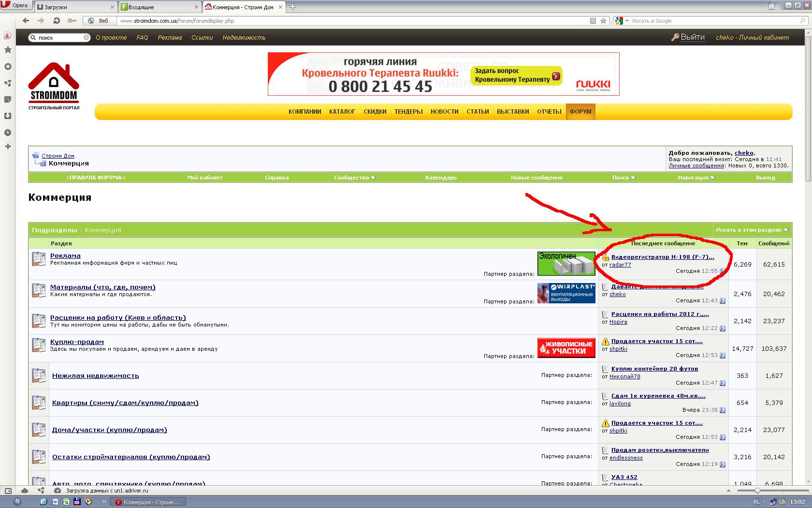Click Строим Дом breadcrumb link
Viewport: 812px width, 508px height.
[58, 156]
